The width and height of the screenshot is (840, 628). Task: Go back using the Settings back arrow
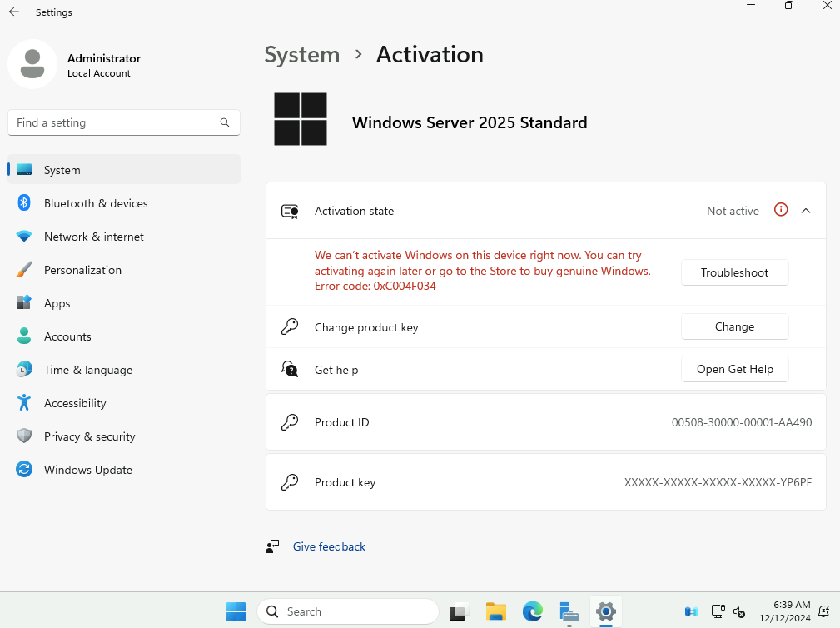click(14, 12)
